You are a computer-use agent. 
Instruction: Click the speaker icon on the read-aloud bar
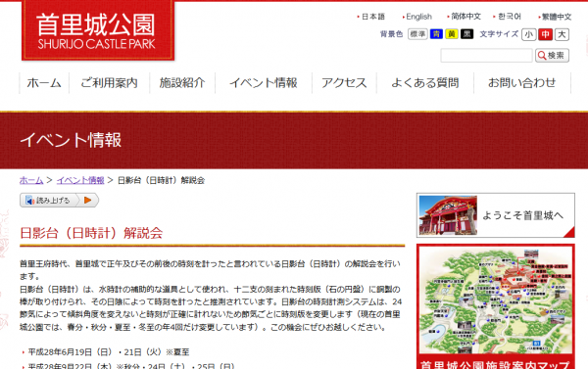coord(29,201)
